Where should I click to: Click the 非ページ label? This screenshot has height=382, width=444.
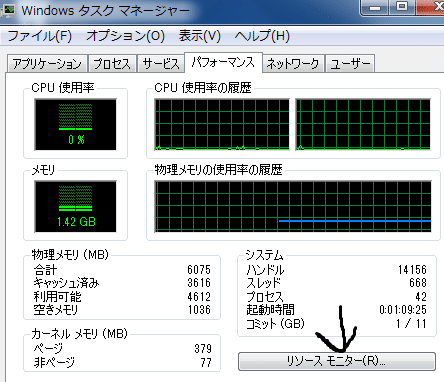[x=54, y=362]
